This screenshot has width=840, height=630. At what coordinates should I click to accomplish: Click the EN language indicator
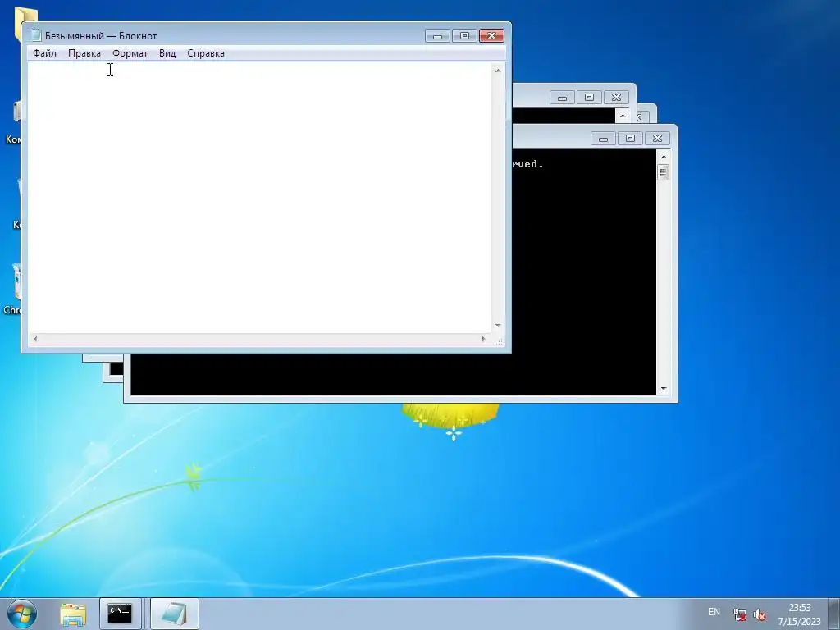(x=714, y=612)
